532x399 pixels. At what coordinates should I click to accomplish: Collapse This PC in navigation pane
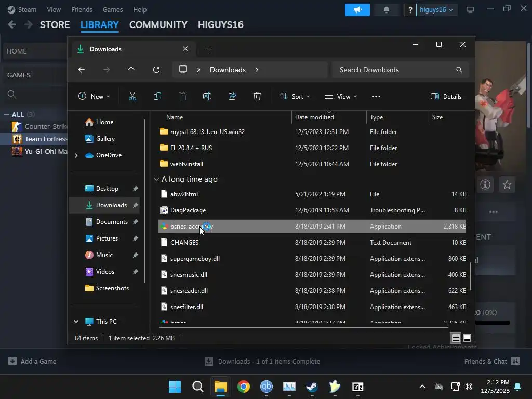point(76,321)
